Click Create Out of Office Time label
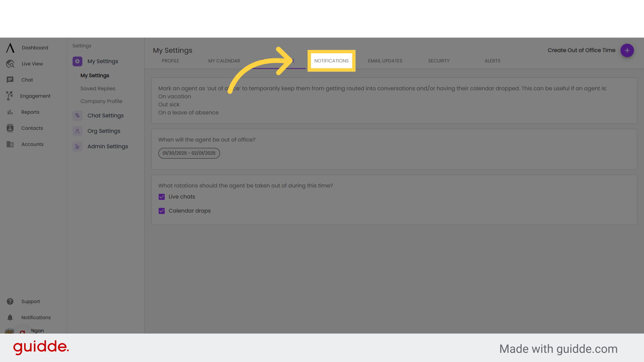This screenshot has width=644, height=362. pos(581,50)
